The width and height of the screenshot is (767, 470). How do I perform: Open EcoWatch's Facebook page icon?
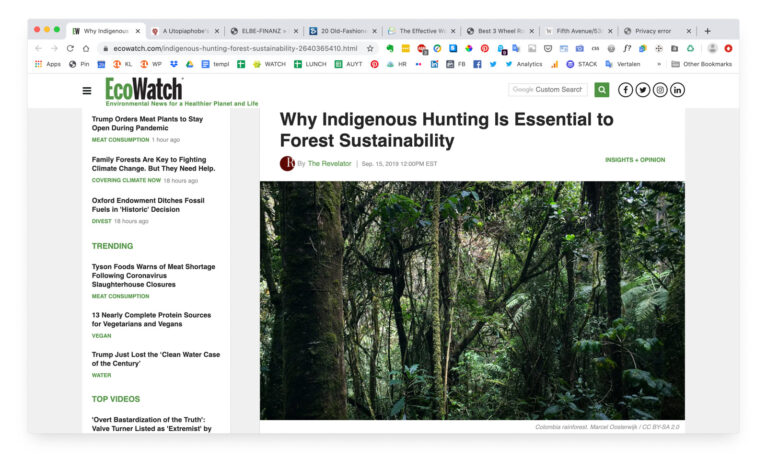tap(626, 90)
